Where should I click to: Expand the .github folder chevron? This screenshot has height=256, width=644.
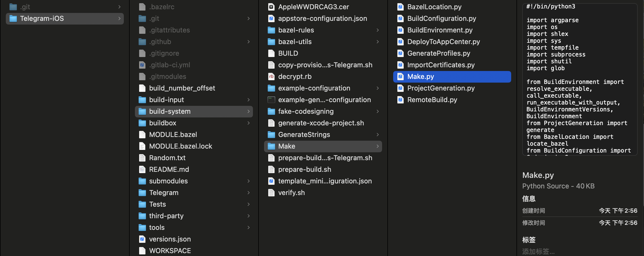(x=248, y=42)
